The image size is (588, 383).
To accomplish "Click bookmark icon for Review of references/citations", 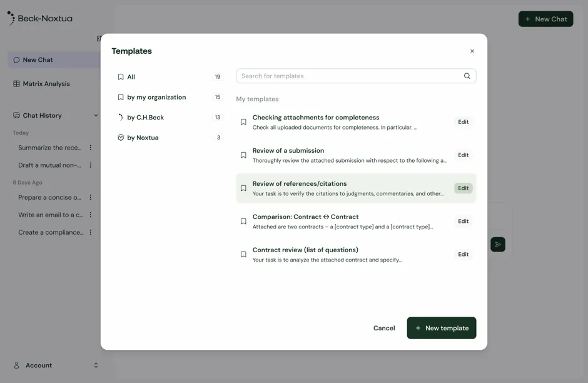I will click(243, 188).
